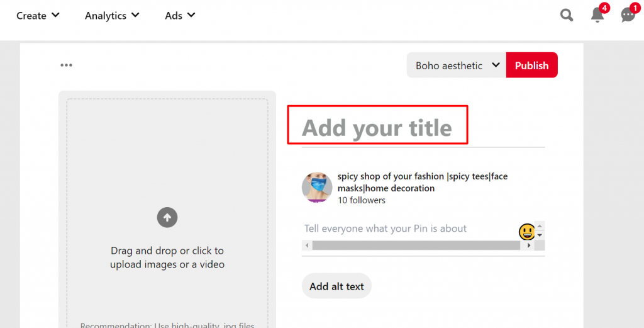Expand the Analytics menu
This screenshot has width=644, height=328.
tap(112, 15)
